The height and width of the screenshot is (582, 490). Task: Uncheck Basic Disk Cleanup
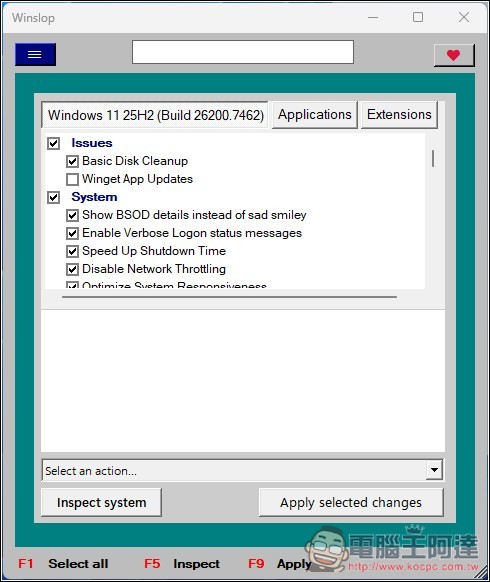72,161
